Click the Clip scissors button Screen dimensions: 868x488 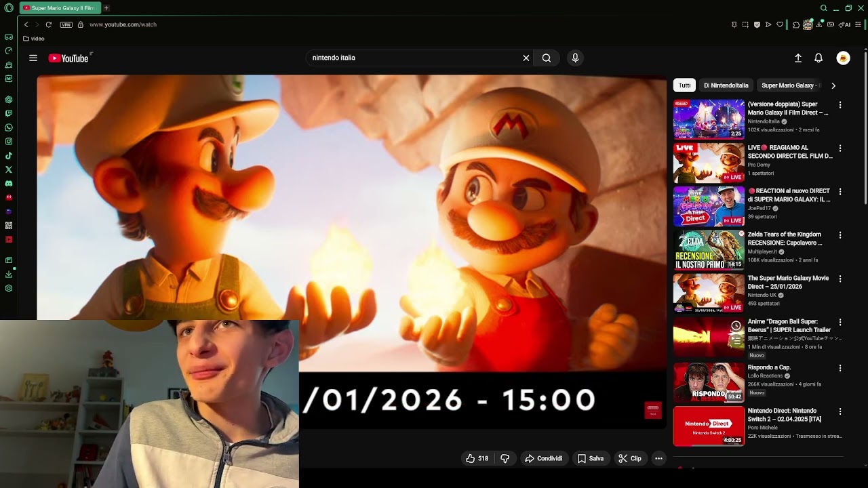(x=629, y=458)
